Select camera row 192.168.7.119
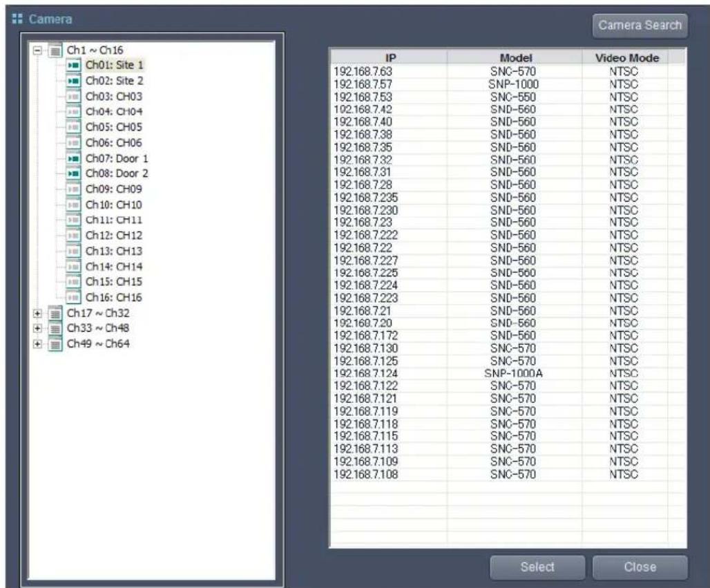The image size is (710, 588). [x=508, y=411]
